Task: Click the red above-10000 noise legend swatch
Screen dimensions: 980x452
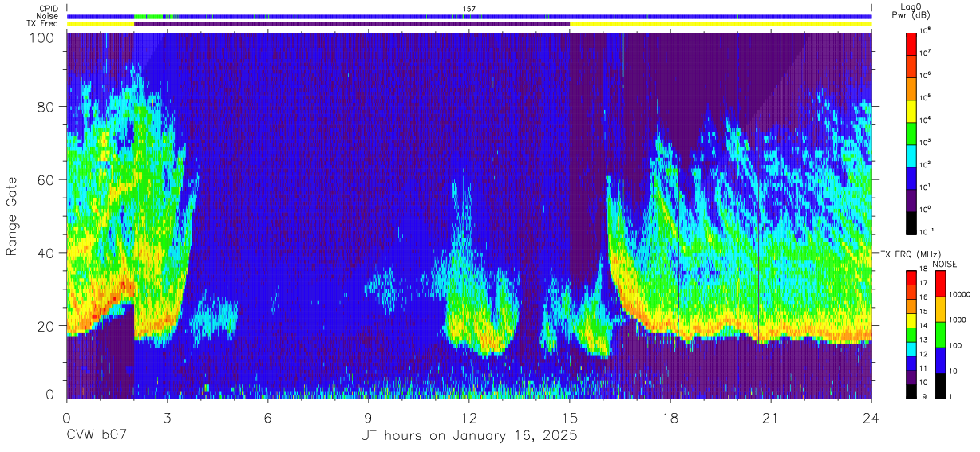Action: pyautogui.click(x=941, y=283)
